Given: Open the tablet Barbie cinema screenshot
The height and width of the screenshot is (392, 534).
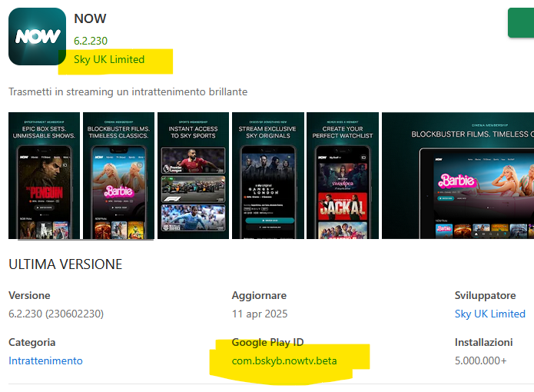Looking at the screenshot, I should tap(458, 175).
